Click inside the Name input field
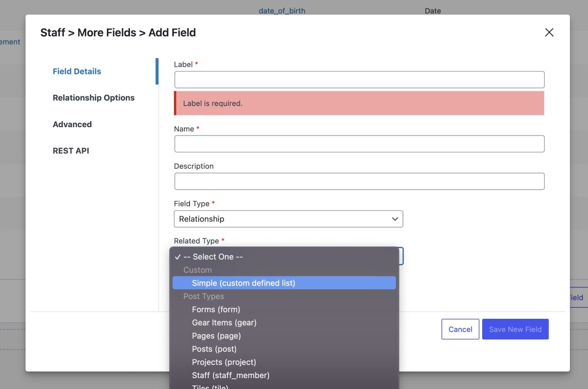The height and width of the screenshot is (389, 588). 359,143
